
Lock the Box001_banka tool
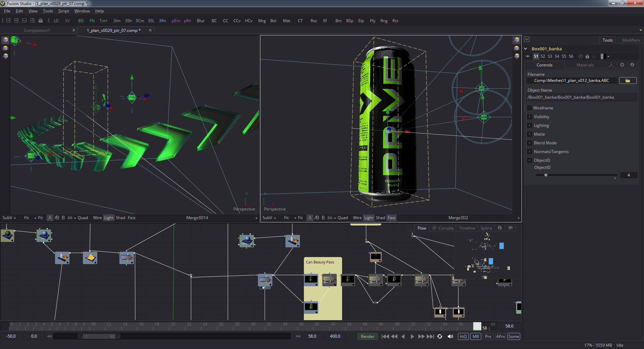pos(587,56)
